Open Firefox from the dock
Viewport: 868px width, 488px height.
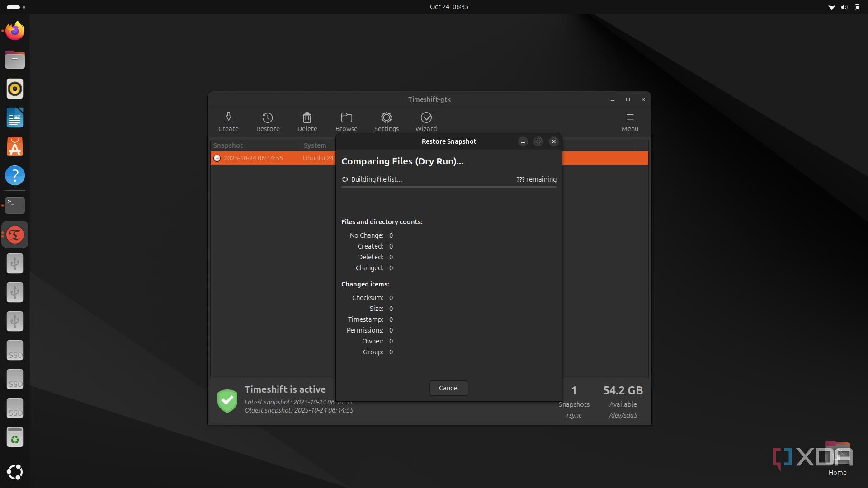point(15,31)
